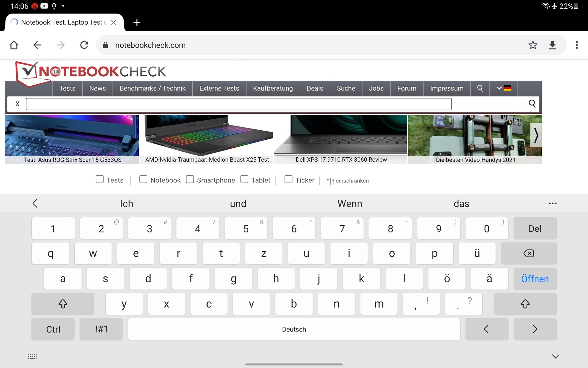
Task: Bookmark page with the star icon
Action: point(533,45)
